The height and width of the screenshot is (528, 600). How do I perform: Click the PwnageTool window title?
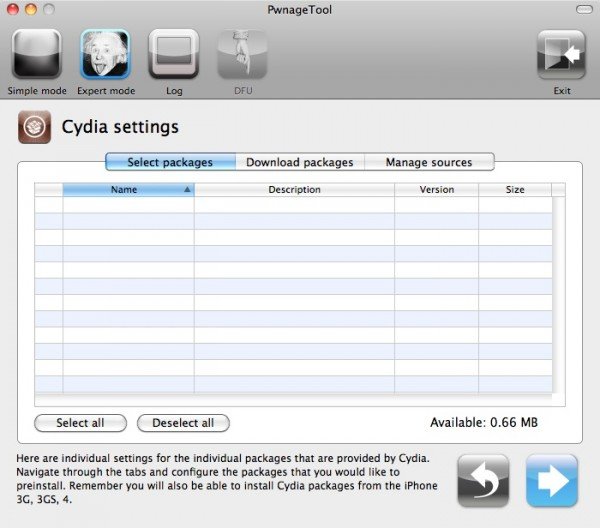click(300, 10)
